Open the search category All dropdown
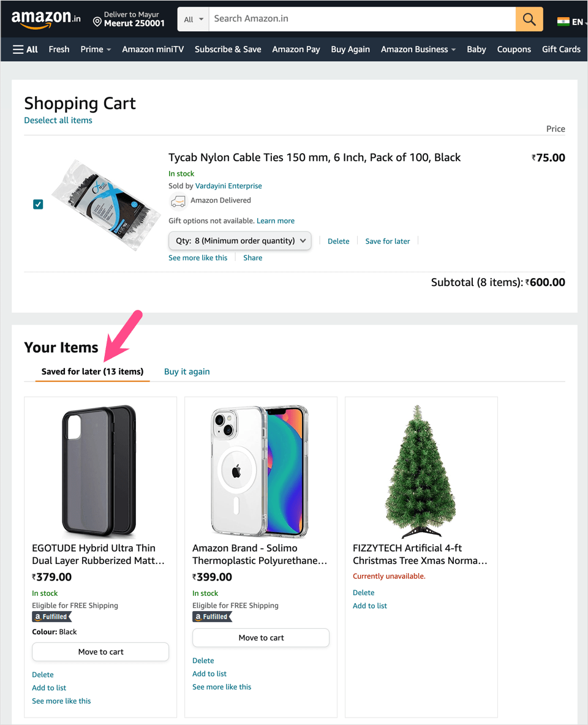 (x=194, y=20)
